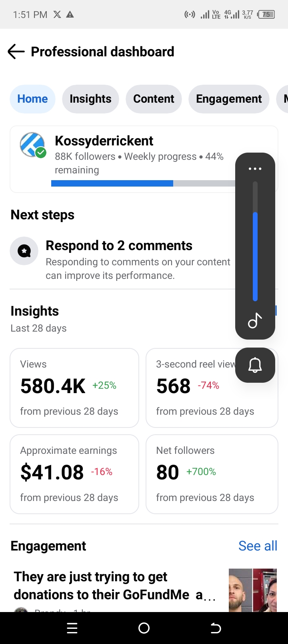Open the Engagement tab

tap(229, 99)
